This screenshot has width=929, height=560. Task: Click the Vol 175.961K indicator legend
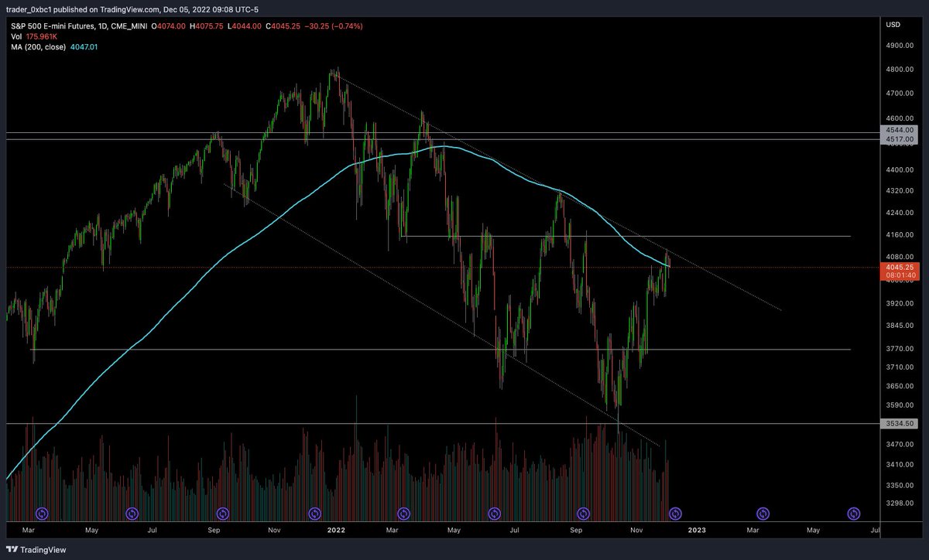[x=33, y=36]
